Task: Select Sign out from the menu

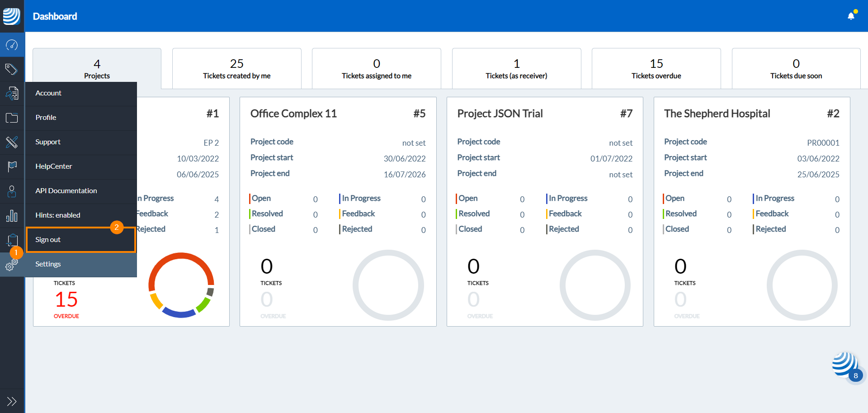Action: point(48,240)
